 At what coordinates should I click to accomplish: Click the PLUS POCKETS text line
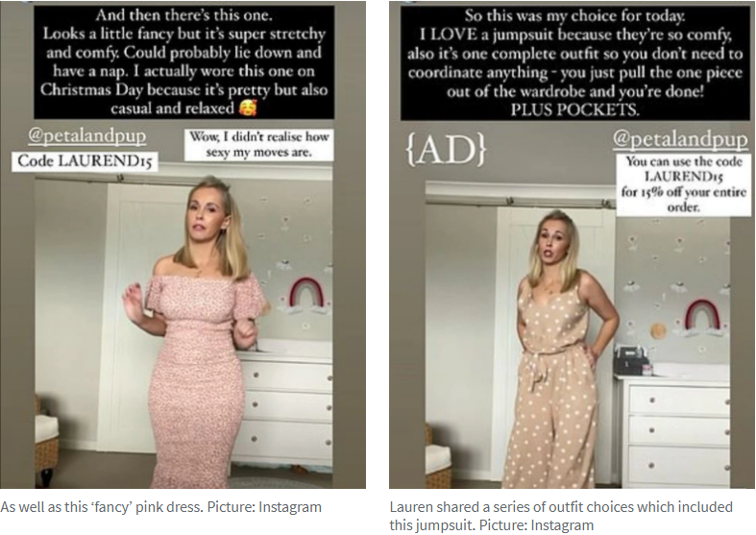point(574,109)
